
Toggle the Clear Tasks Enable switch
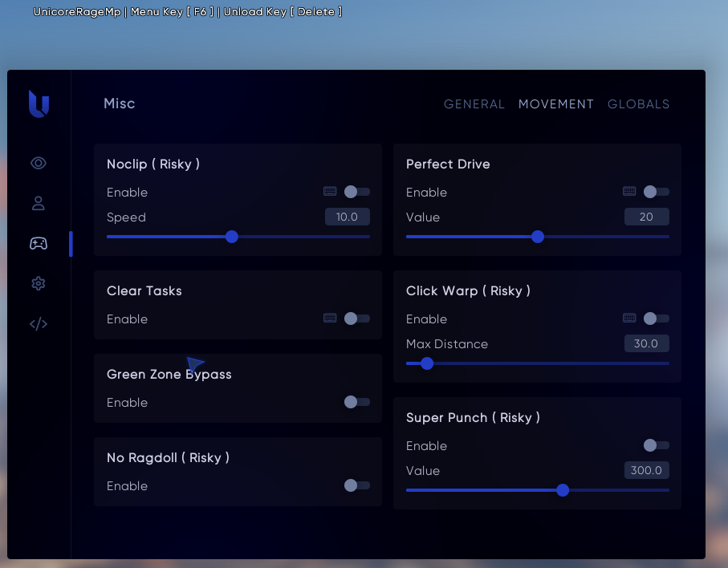click(357, 318)
